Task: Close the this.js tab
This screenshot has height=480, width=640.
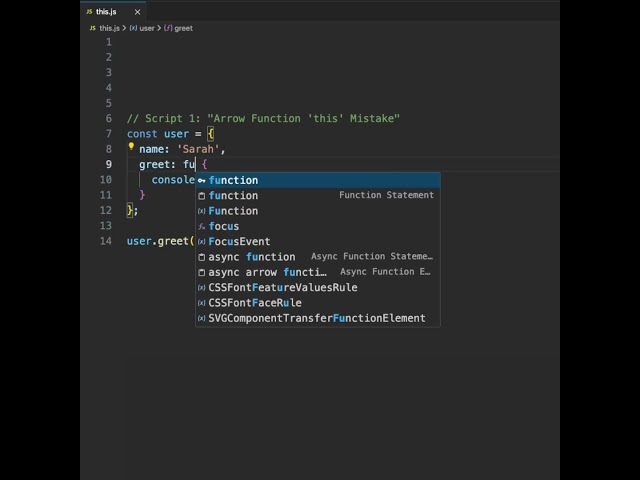Action: point(138,12)
